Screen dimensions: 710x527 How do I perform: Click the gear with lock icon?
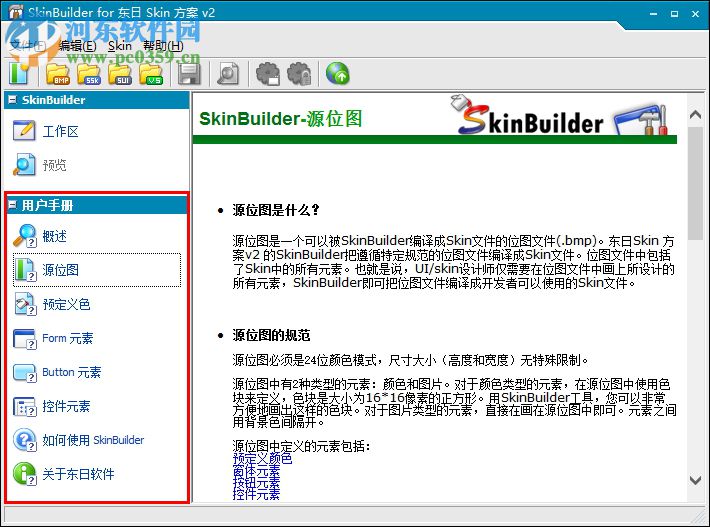pyautogui.click(x=300, y=73)
